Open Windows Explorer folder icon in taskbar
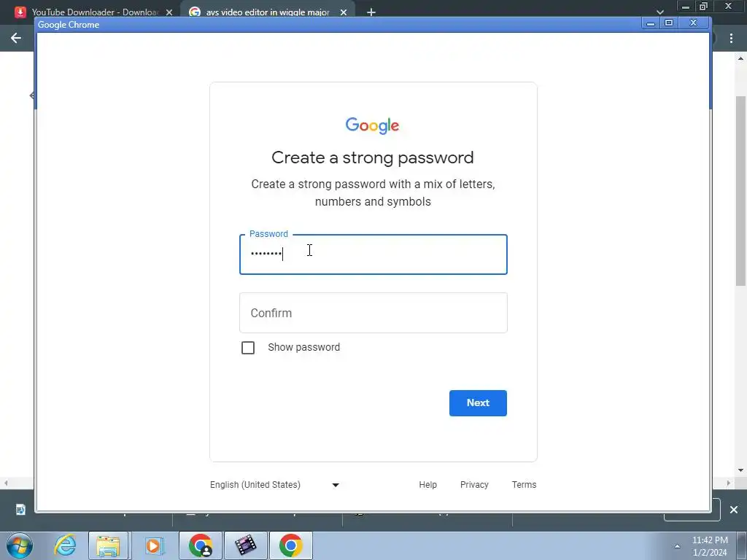747x560 pixels. click(x=108, y=545)
